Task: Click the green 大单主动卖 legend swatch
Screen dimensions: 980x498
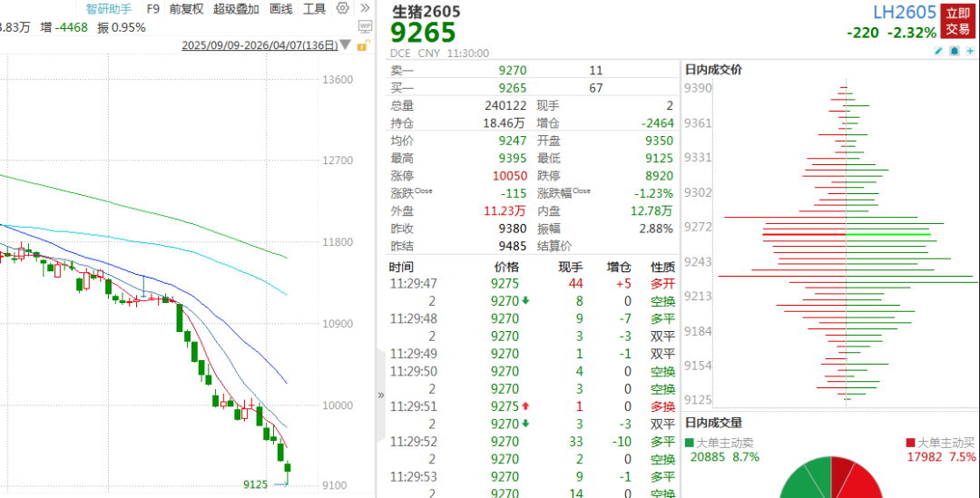Action: pyautogui.click(x=690, y=443)
